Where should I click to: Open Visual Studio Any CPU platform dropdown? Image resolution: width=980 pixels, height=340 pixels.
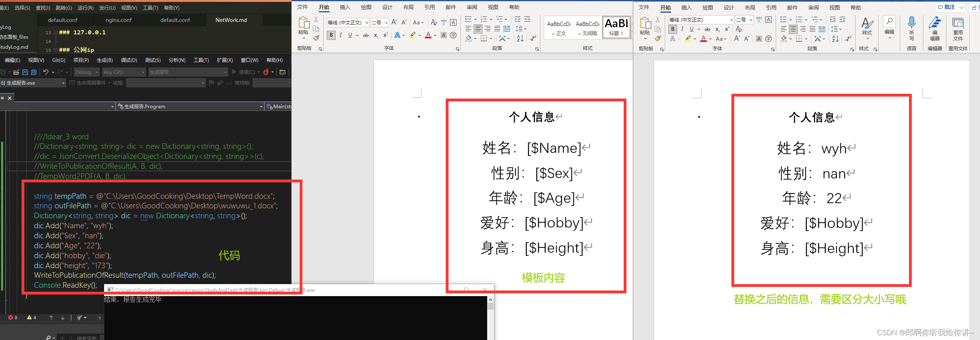click(x=124, y=72)
